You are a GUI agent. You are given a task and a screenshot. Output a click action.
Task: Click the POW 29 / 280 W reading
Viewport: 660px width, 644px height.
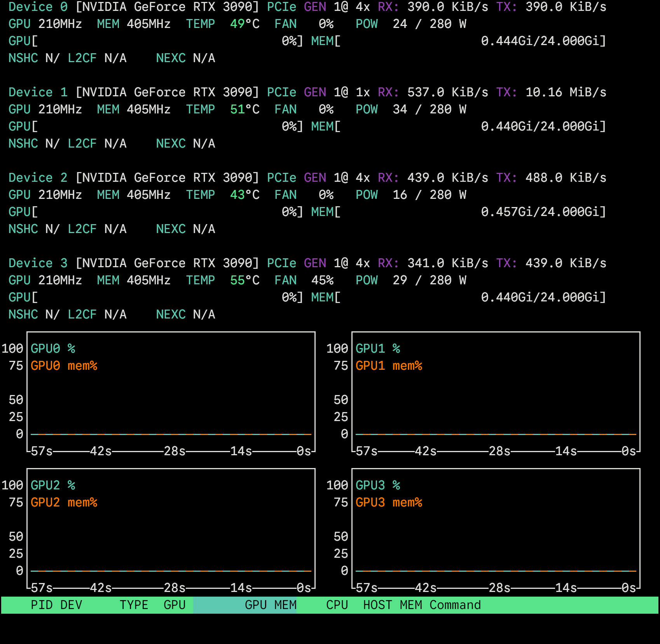(411, 280)
